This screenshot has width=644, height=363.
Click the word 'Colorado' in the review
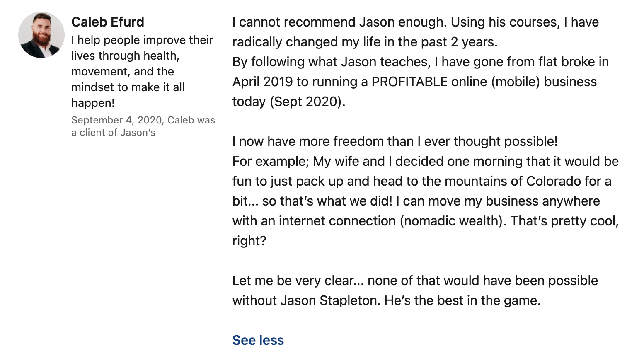(554, 181)
